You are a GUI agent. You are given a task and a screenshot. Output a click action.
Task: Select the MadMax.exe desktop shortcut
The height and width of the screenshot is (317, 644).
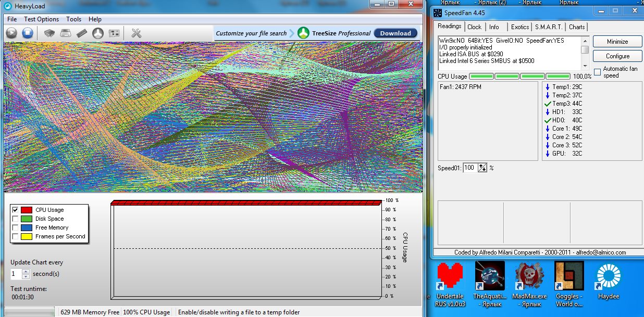[530, 284]
